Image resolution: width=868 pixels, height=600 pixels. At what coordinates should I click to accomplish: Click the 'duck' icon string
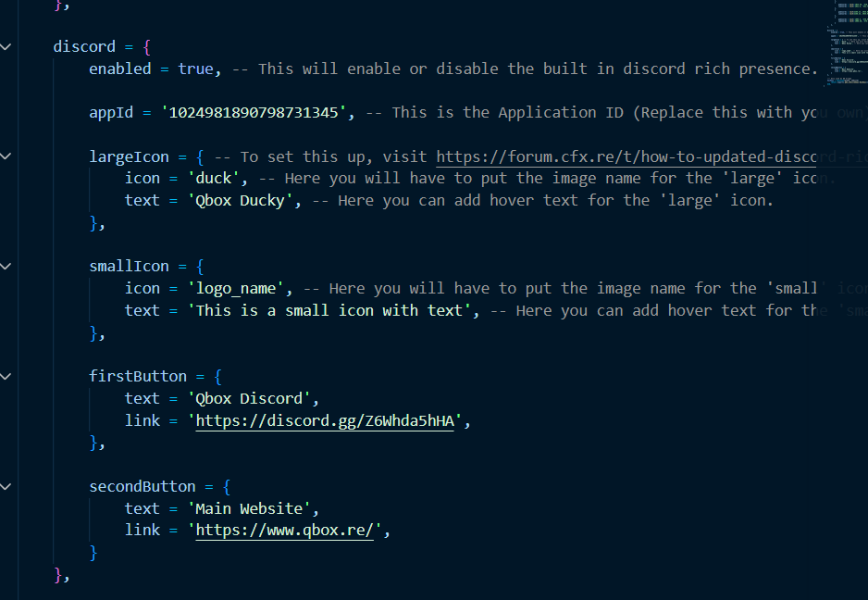click(213, 179)
